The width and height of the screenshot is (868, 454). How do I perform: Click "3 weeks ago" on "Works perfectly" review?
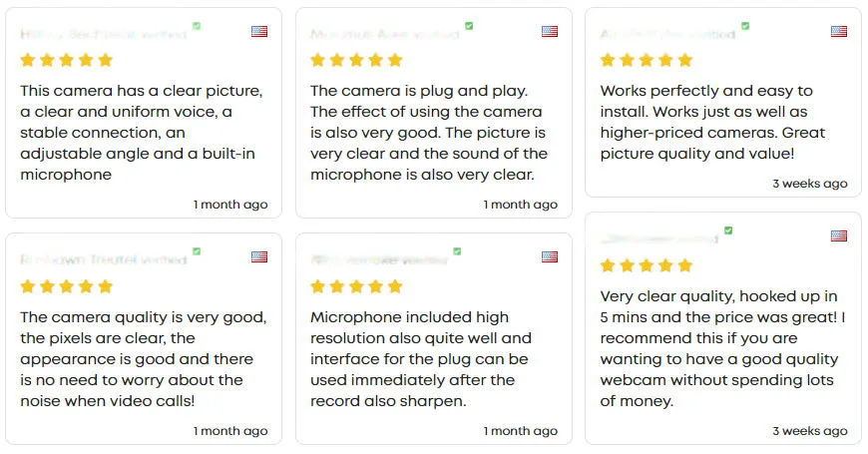coord(810,184)
